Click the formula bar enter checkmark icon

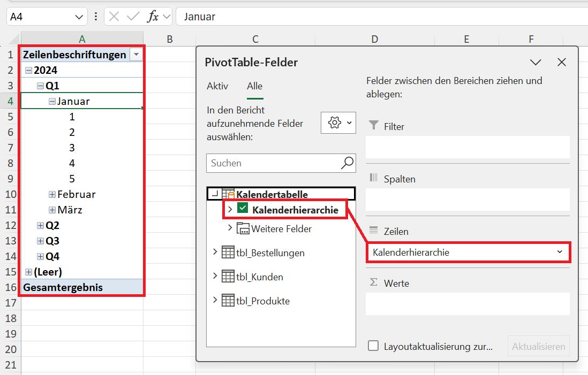click(x=133, y=17)
